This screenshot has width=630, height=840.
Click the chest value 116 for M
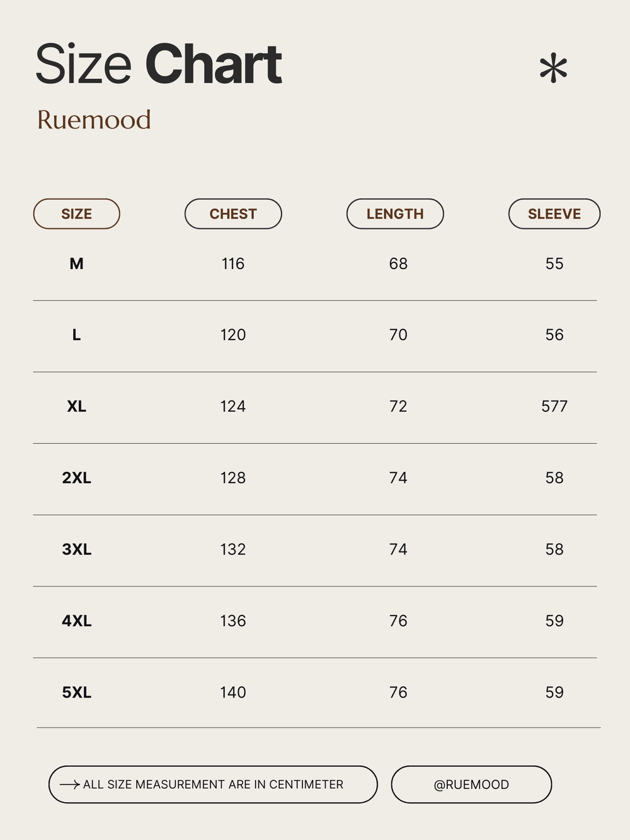(233, 263)
